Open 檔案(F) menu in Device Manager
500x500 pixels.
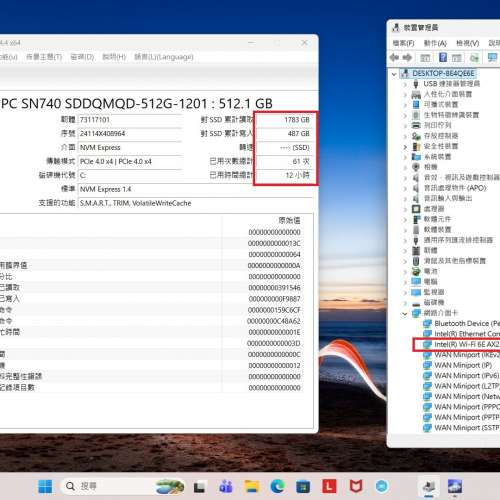(x=403, y=43)
